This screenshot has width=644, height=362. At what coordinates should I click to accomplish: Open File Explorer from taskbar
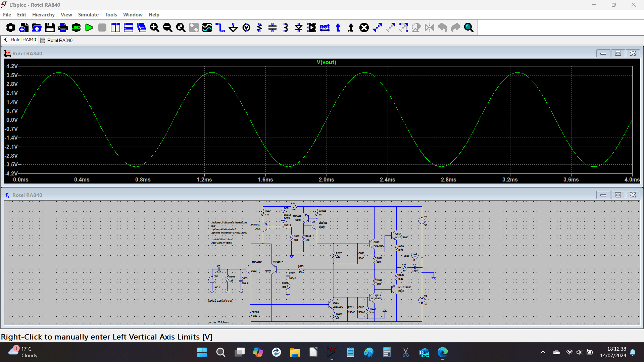tap(295, 352)
